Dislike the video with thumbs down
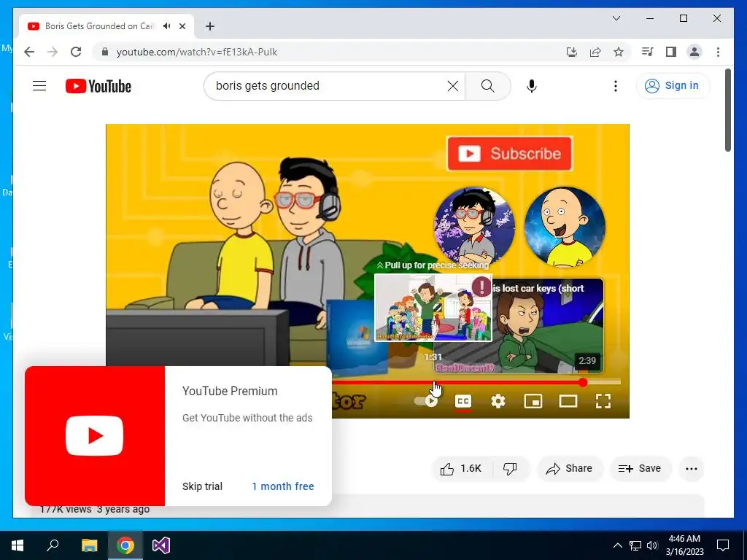Image resolution: width=747 pixels, height=560 pixels. click(511, 469)
